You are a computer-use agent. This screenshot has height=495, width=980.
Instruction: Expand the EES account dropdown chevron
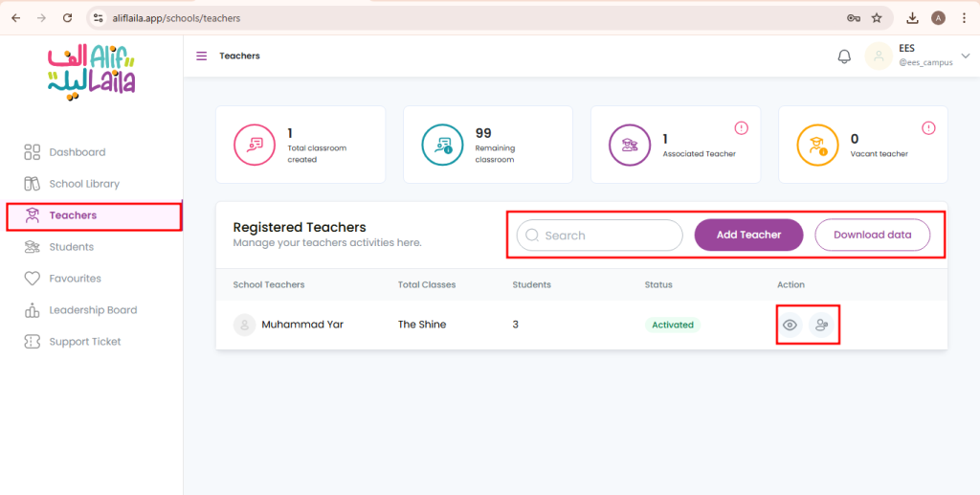(x=966, y=56)
